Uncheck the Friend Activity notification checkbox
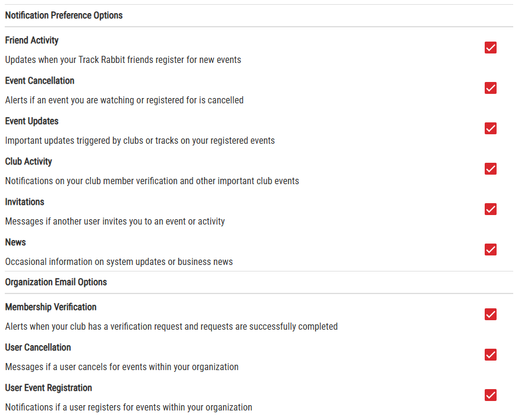The width and height of the screenshot is (515, 420). pos(491,48)
